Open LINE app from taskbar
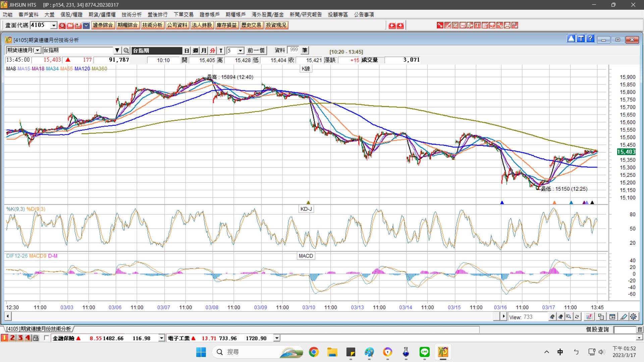The image size is (644, 362). coord(424,352)
